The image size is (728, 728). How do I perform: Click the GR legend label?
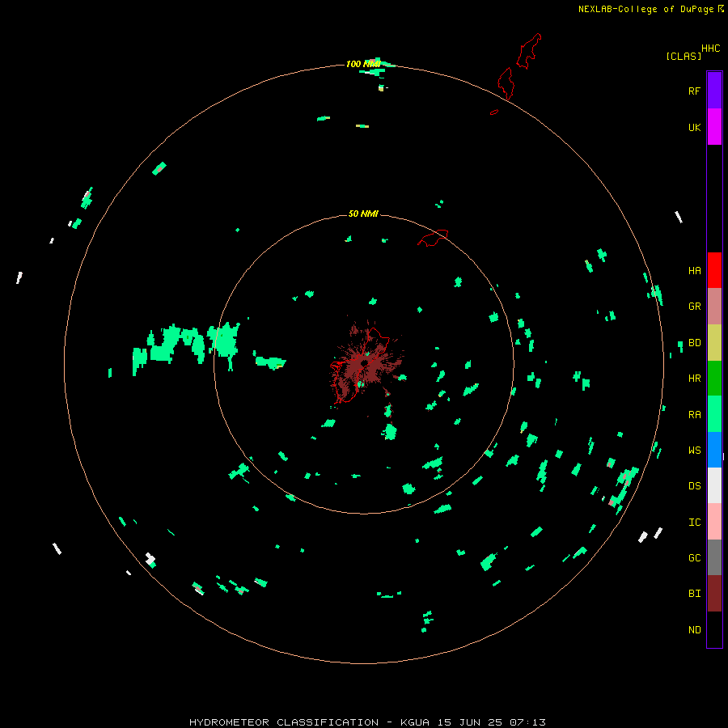pyautogui.click(x=694, y=307)
